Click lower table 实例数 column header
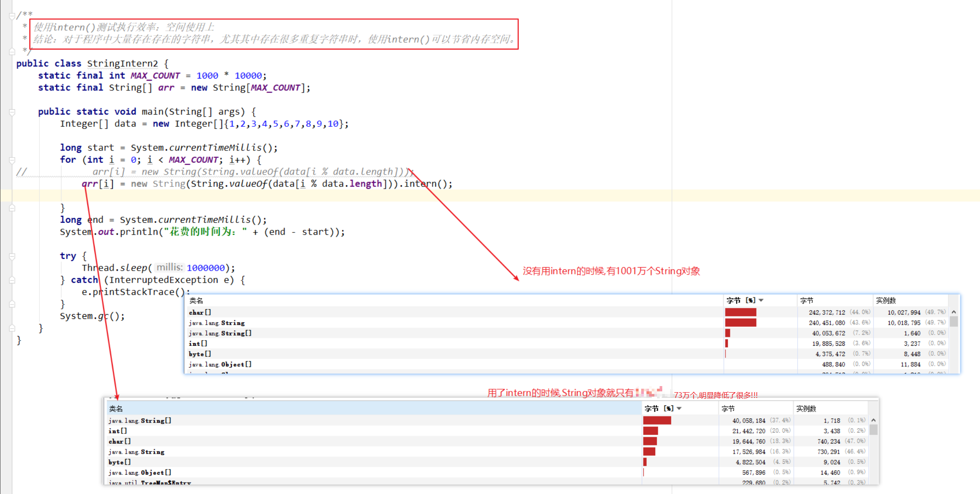Screen dimensions: 980x494 click(806, 408)
